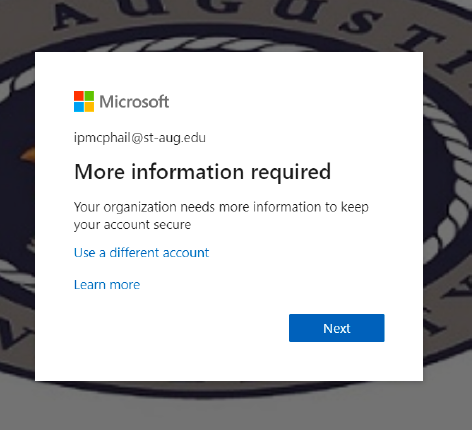Open the Learn more link
The width and height of the screenshot is (472, 431).
click(x=107, y=285)
